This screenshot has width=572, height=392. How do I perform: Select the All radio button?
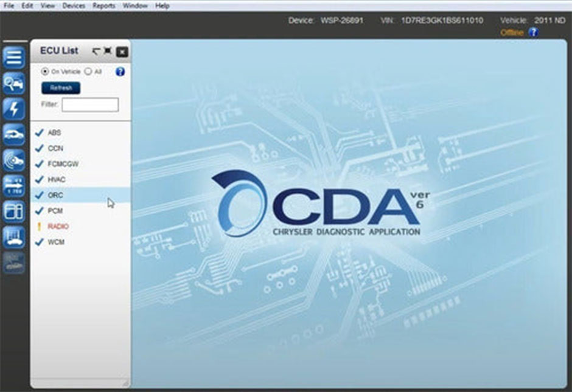click(88, 71)
